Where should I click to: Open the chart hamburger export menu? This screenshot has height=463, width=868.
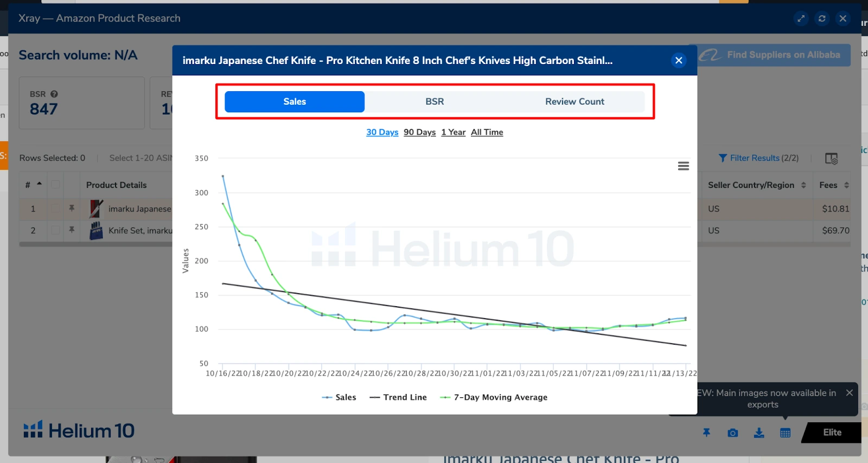click(x=684, y=166)
